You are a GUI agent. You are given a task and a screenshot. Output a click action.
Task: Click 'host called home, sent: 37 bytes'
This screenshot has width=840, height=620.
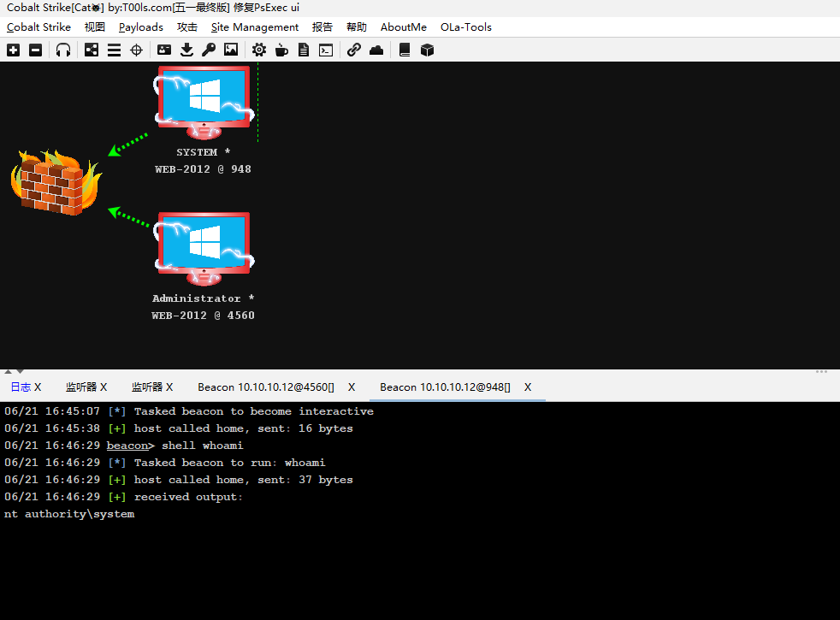pos(243,480)
